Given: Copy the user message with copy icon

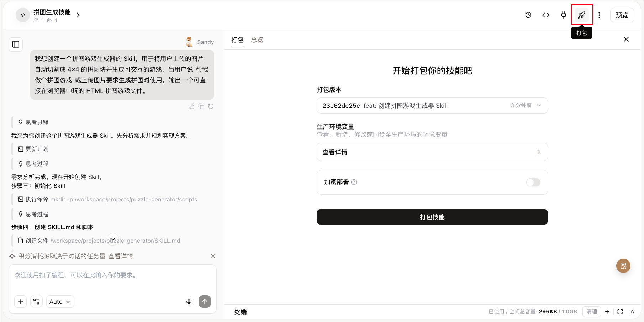Looking at the screenshot, I should point(201,106).
